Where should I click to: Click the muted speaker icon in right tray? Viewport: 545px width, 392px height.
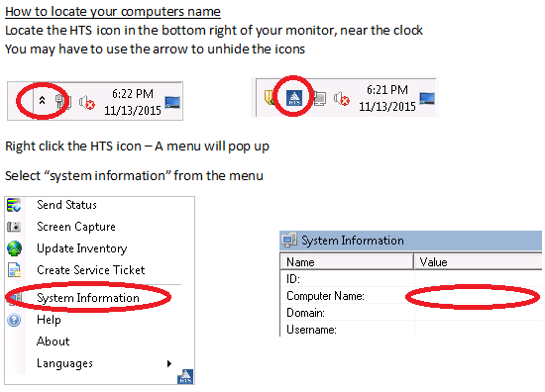pos(342,99)
